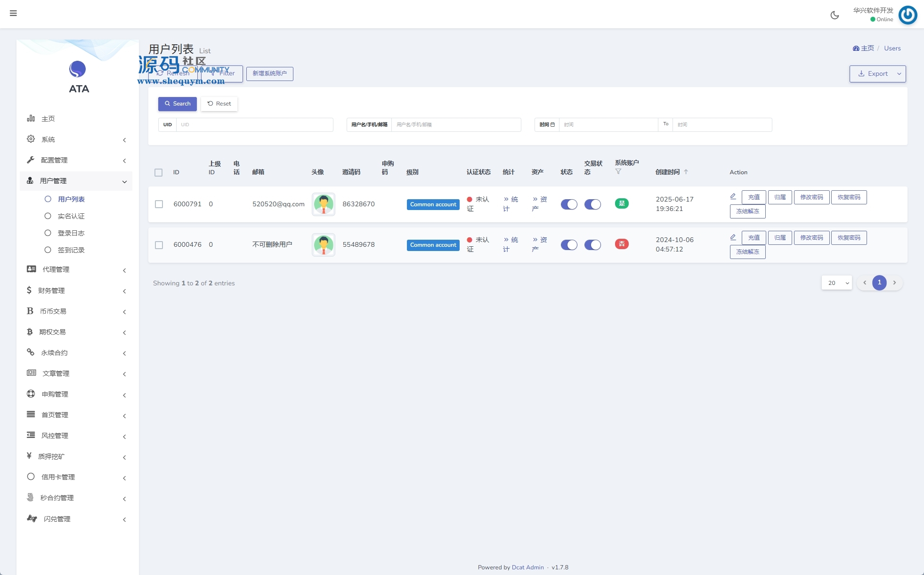Click the UID input field

tap(254, 125)
